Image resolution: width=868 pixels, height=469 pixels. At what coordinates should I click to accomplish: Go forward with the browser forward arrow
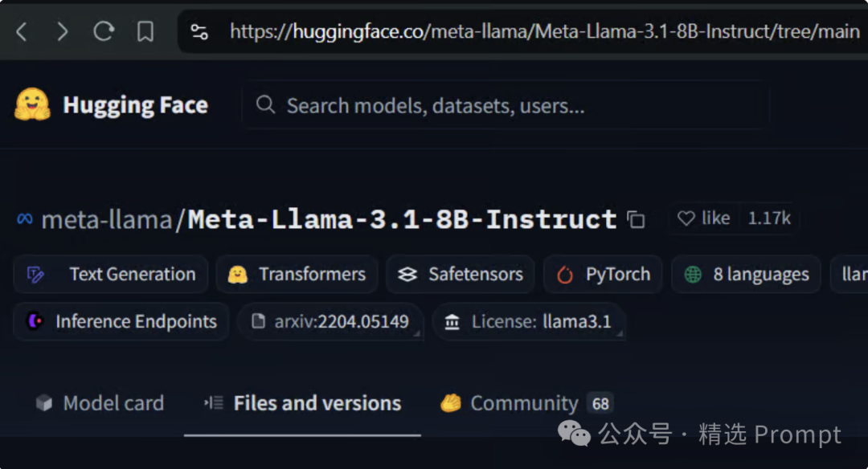coord(62,31)
